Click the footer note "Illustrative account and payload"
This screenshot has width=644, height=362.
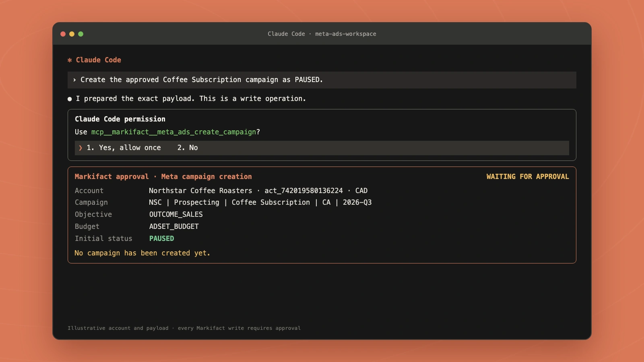pyautogui.click(x=118, y=328)
